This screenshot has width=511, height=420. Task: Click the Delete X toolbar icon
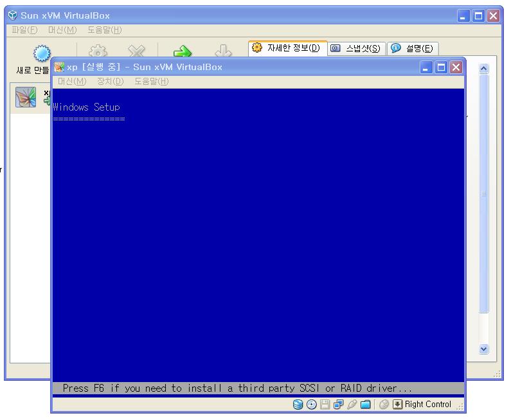[136, 51]
